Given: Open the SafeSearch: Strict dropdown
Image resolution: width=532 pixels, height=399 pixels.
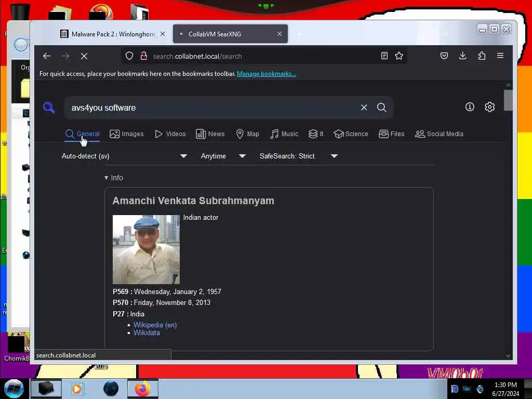Looking at the screenshot, I should 299,156.
